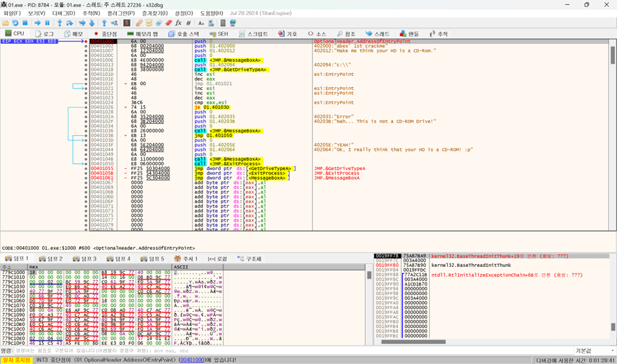Screen dimensions: 617x364
Task: Open the 디버그(D) menu
Action: tap(64, 13)
